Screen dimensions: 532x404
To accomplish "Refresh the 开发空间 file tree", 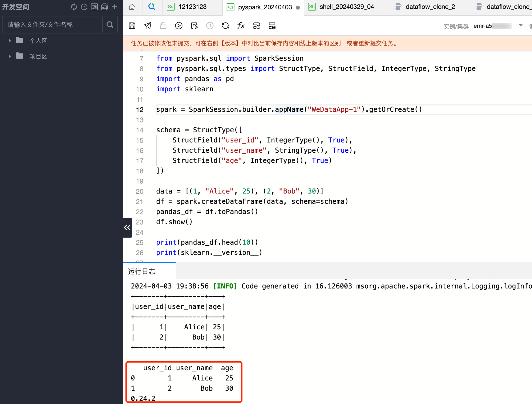I will pyautogui.click(x=74, y=7).
